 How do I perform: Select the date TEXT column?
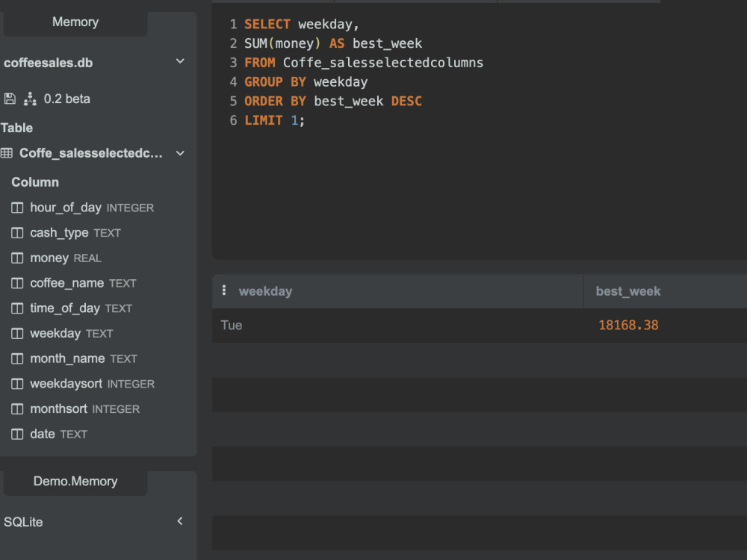58,435
